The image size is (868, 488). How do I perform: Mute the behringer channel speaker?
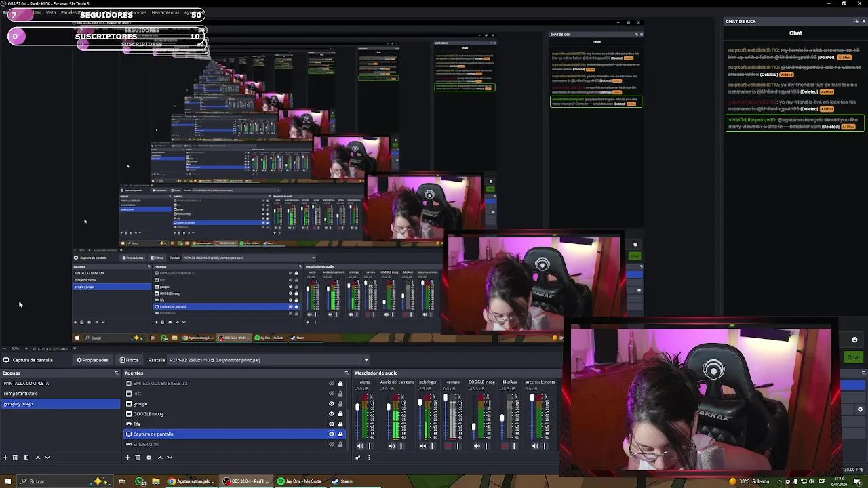pos(423,446)
